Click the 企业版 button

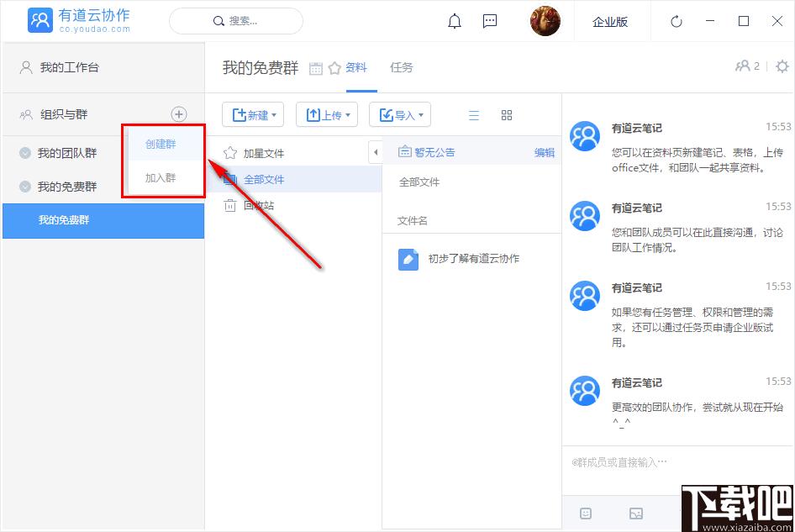pos(610,21)
